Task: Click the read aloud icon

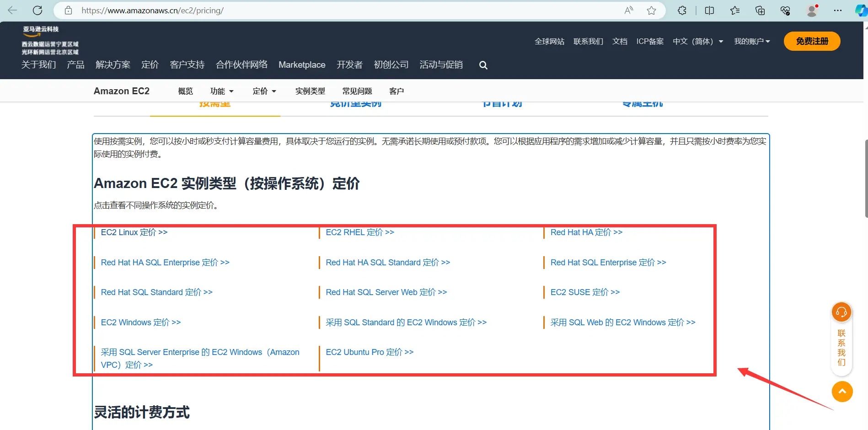Action: [x=629, y=11]
